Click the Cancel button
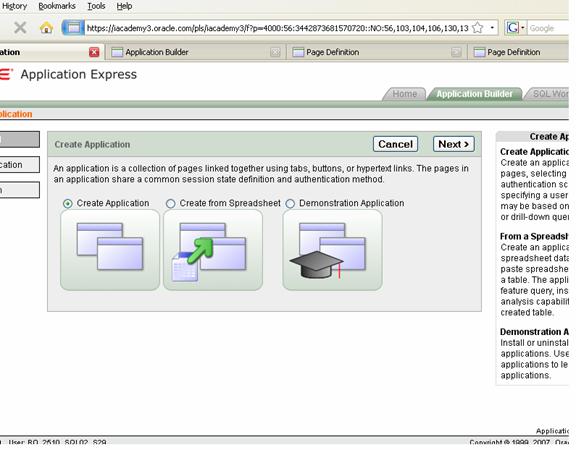576x450 pixels. click(395, 144)
